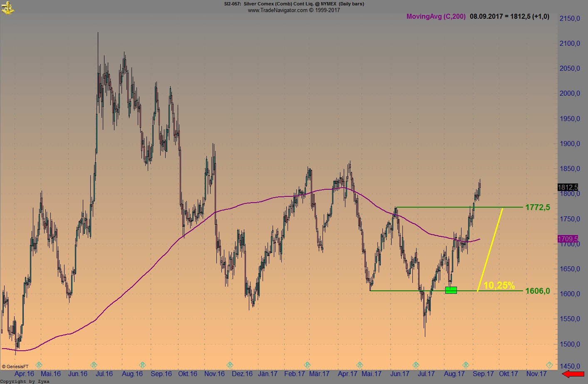Viewport: 588px width, 384px height.
Task: Click the MovingAvg (C,200) indicator label
Action: coord(436,17)
